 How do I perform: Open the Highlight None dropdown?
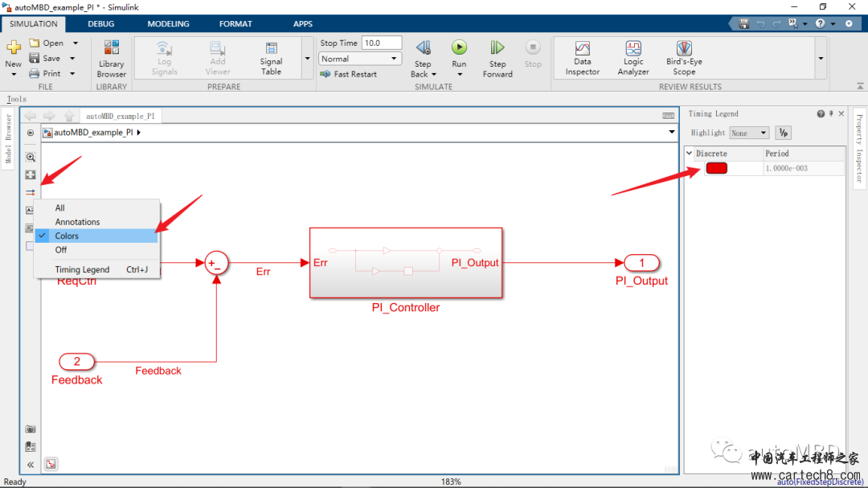coord(749,133)
